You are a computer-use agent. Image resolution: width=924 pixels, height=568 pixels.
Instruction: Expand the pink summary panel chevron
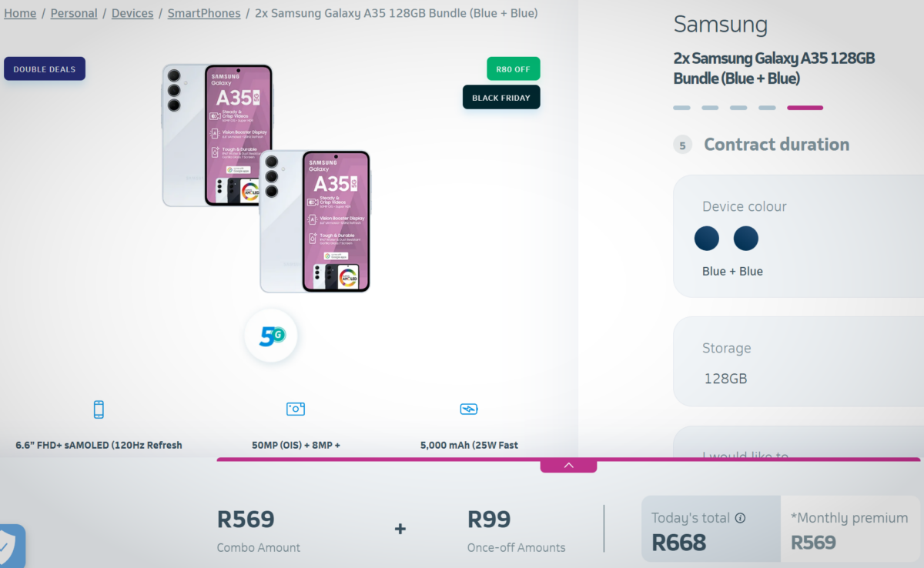click(568, 465)
